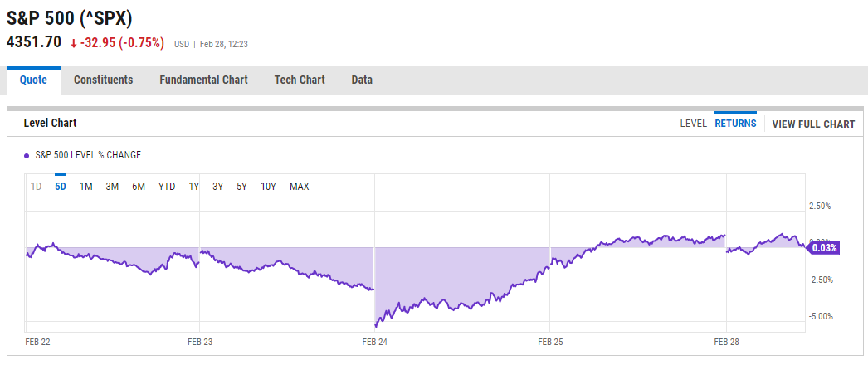Select the 1D time range
The image size is (868, 365).
pos(37,187)
